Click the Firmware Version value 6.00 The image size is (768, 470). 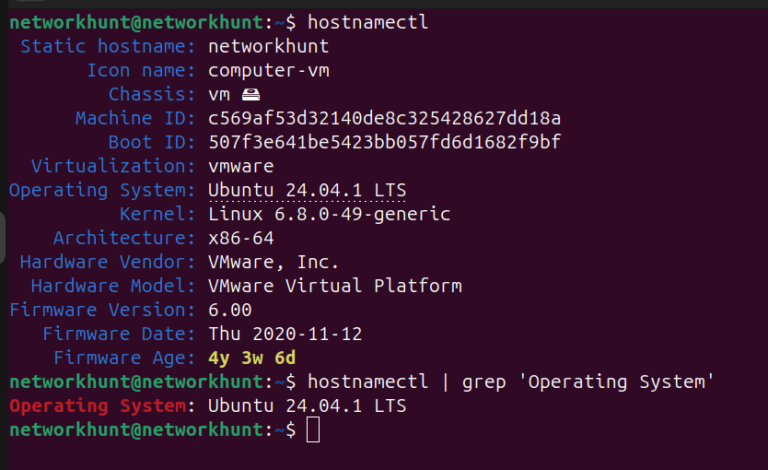click(230, 310)
